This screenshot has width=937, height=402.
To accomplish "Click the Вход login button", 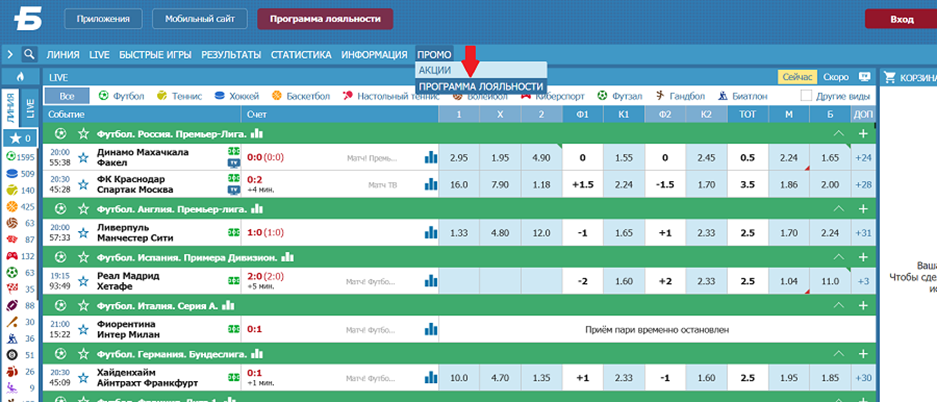I will click(x=901, y=19).
